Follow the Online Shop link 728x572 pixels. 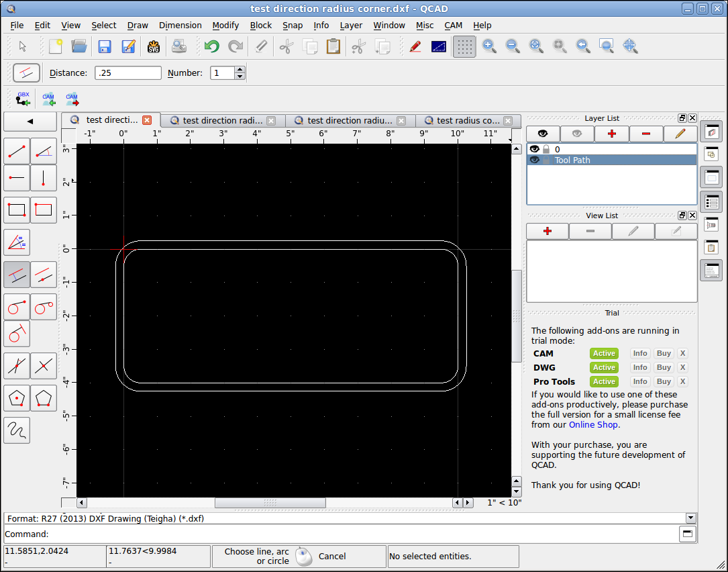[x=593, y=425]
